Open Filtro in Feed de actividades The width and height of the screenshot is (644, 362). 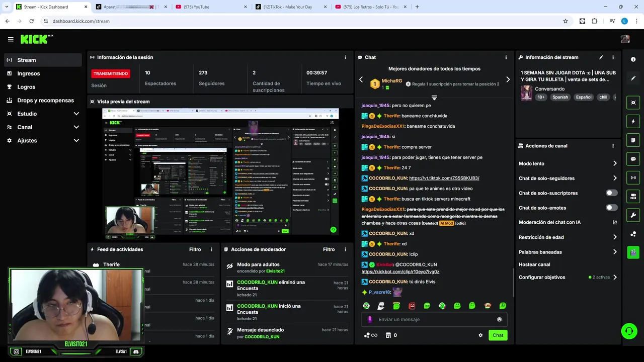click(195, 249)
